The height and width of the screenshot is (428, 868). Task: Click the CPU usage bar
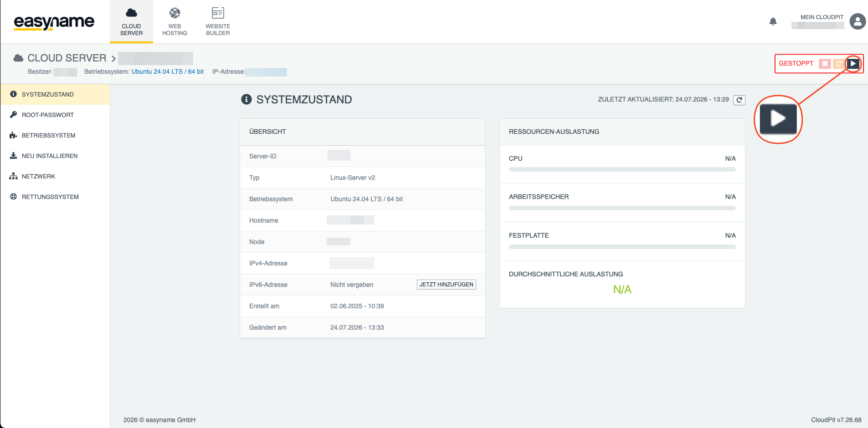point(622,169)
